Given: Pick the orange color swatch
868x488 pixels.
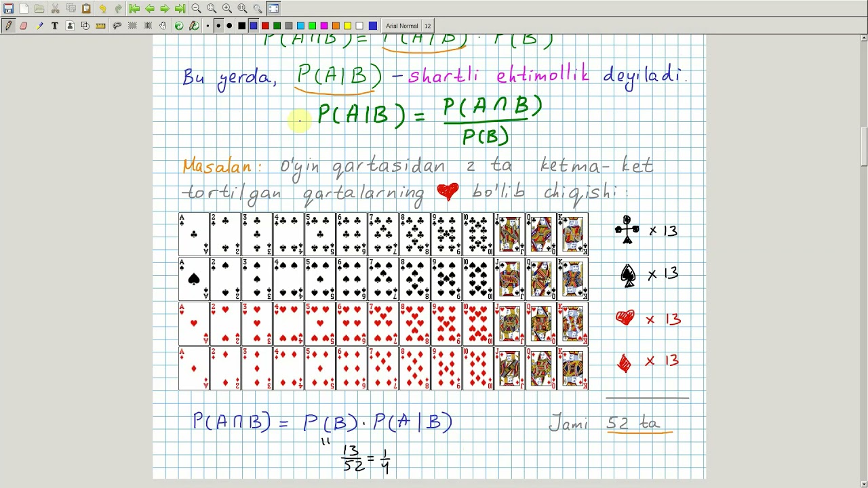Looking at the screenshot, I should click(x=336, y=26).
